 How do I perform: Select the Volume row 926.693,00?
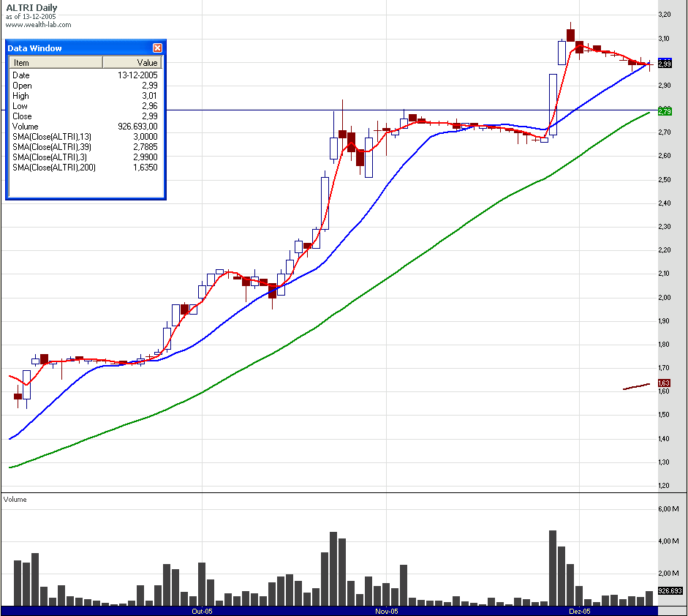point(85,127)
